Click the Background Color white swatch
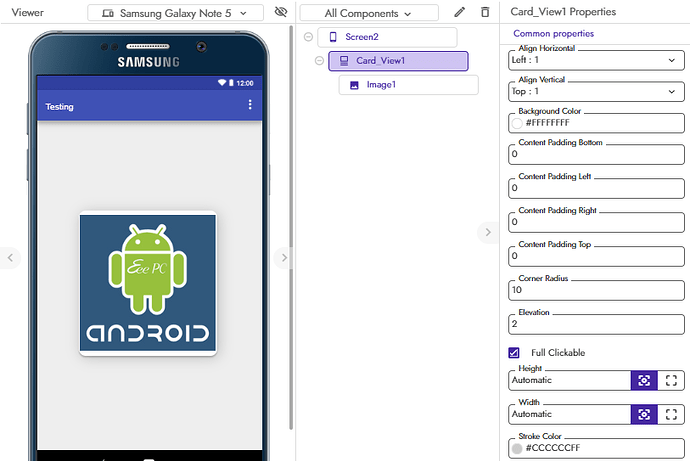 coord(517,123)
